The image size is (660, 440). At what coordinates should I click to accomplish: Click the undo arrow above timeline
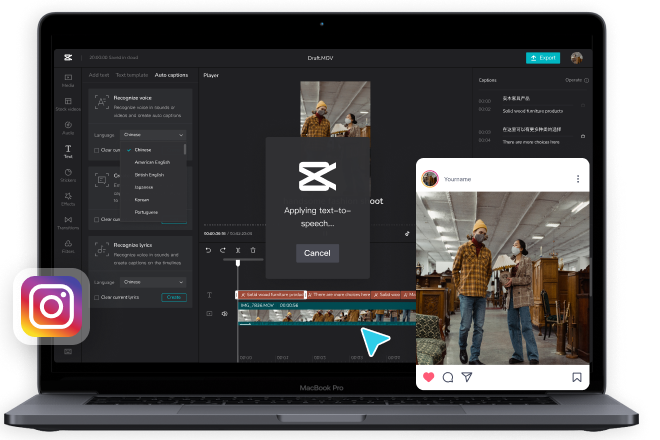click(x=208, y=250)
